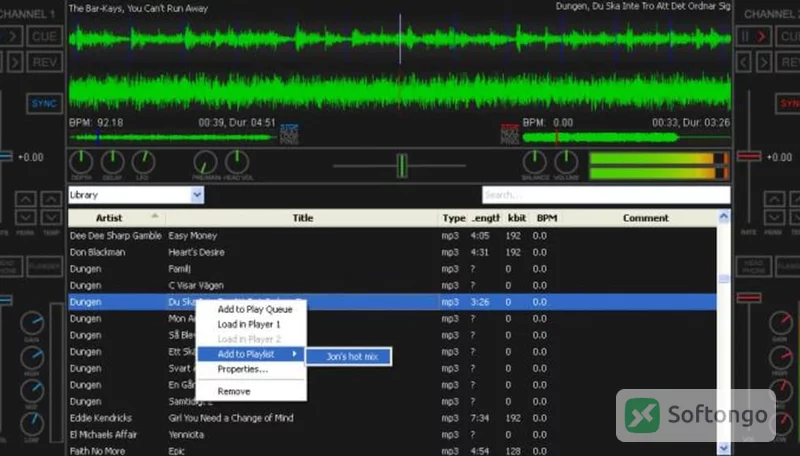Click the DELAY knob
The height and width of the screenshot is (456, 800).
tap(112, 163)
